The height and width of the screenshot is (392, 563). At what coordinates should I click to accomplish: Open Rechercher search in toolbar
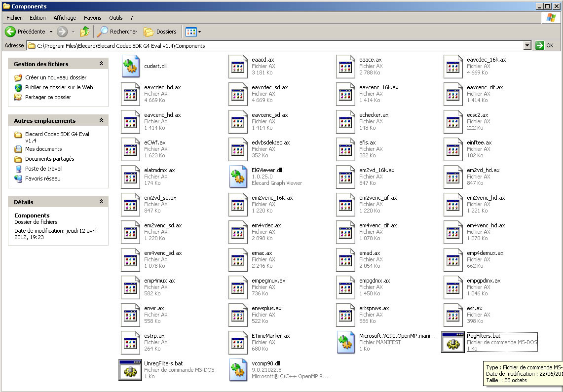pos(117,32)
